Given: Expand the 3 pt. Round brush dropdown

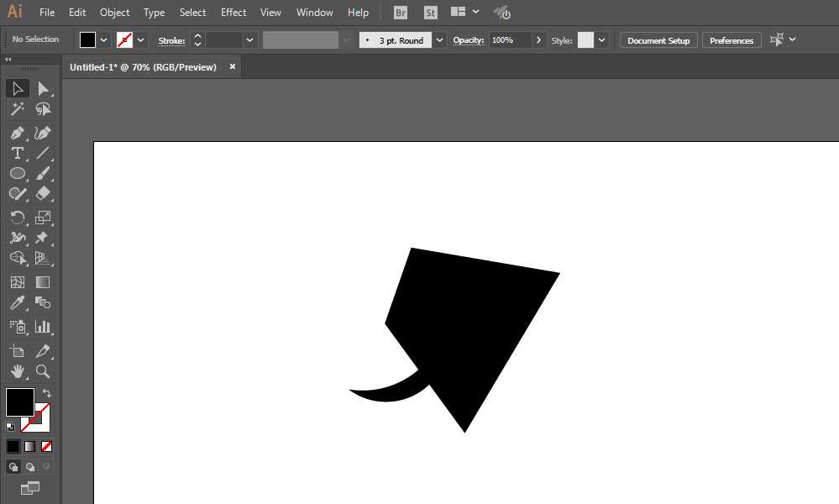Looking at the screenshot, I should coord(440,39).
